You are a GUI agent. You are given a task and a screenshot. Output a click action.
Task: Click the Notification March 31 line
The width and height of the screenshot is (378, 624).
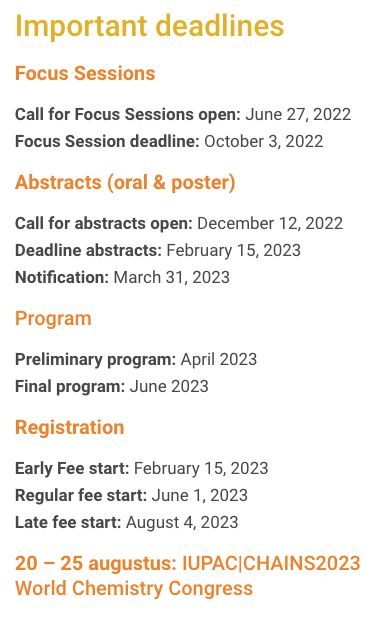(x=123, y=277)
